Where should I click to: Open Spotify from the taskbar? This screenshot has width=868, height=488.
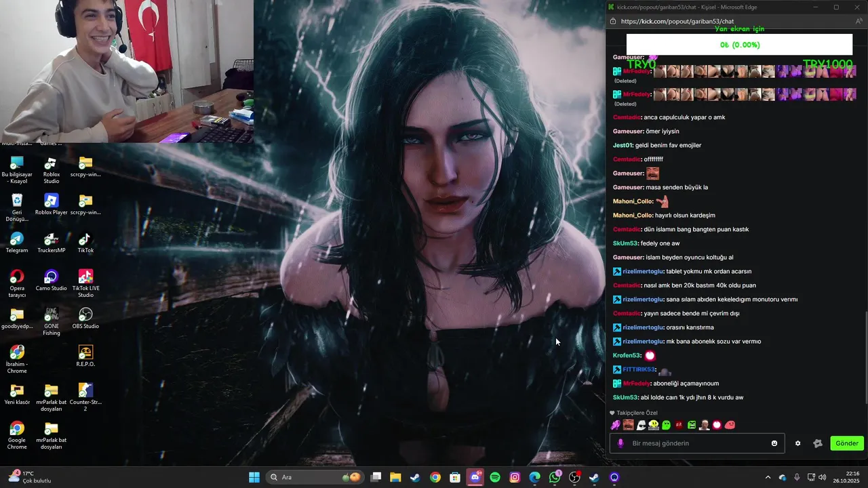click(x=495, y=477)
